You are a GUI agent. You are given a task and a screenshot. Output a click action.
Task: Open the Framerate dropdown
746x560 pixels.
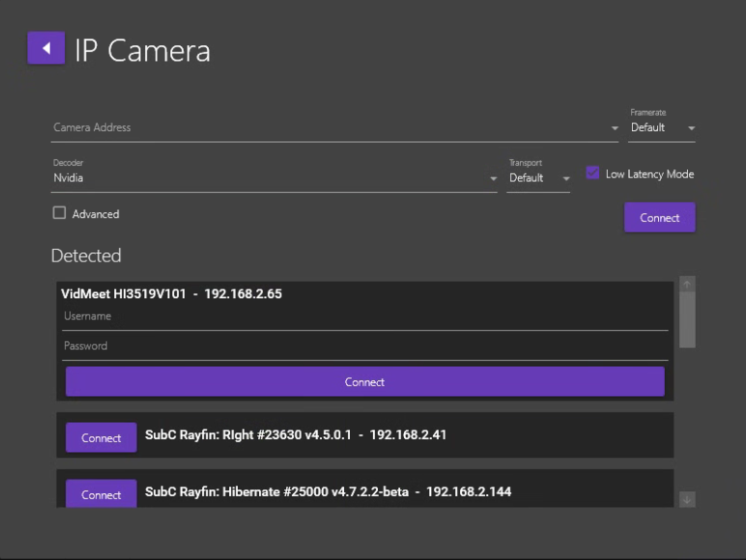coord(662,127)
